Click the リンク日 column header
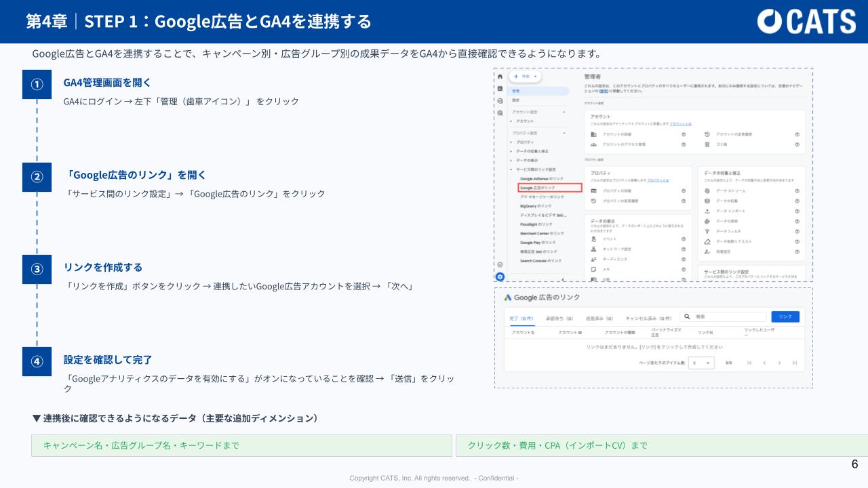Viewport: 868px width, 488px height. click(705, 333)
